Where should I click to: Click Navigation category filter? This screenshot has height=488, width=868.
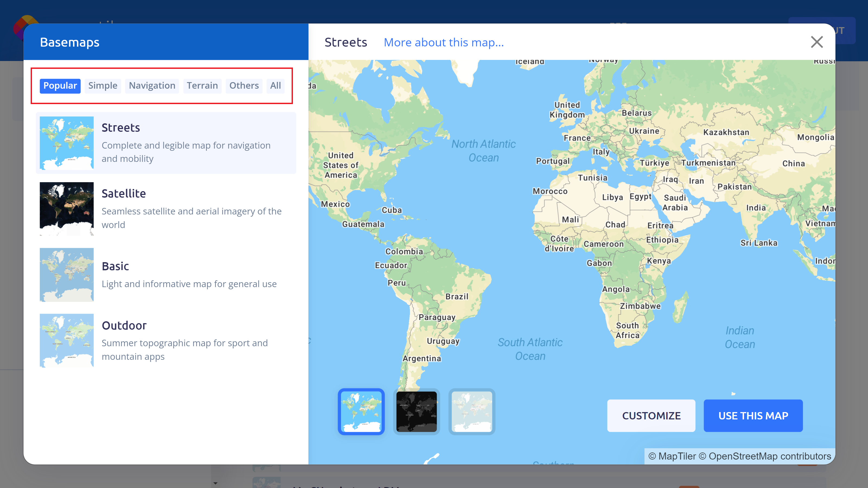[x=152, y=85]
